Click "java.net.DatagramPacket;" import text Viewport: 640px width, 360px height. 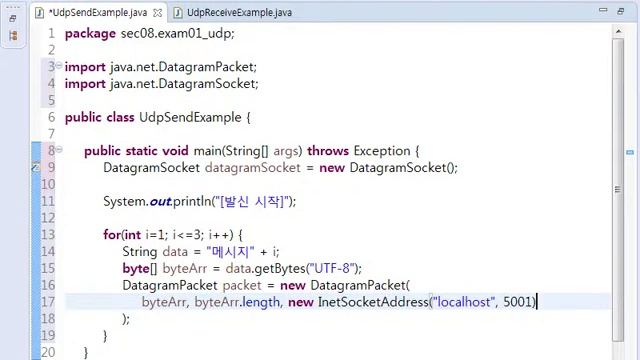[183, 67]
